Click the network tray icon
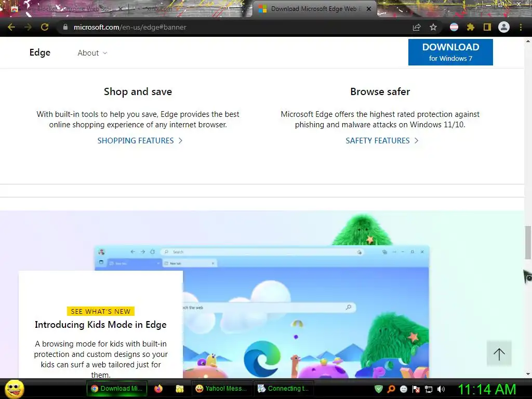The image size is (532, 399). [x=429, y=390]
